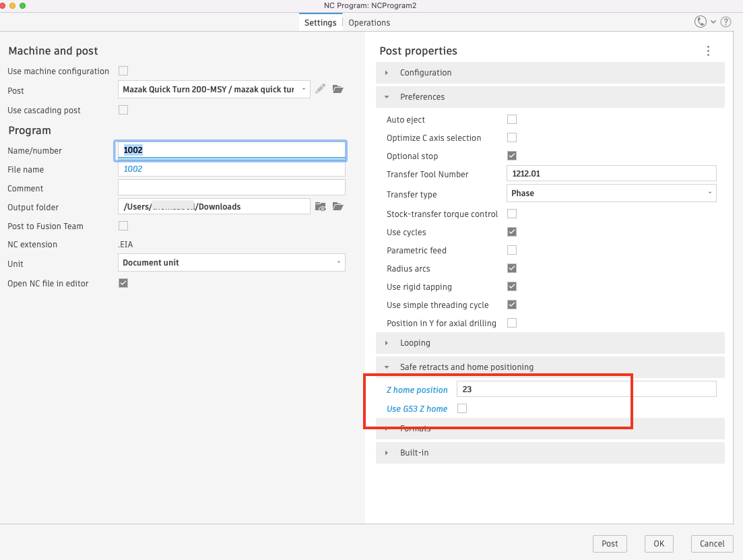The image size is (743, 560).
Task: Uncheck the Optional stop checkbox
Action: (x=512, y=155)
